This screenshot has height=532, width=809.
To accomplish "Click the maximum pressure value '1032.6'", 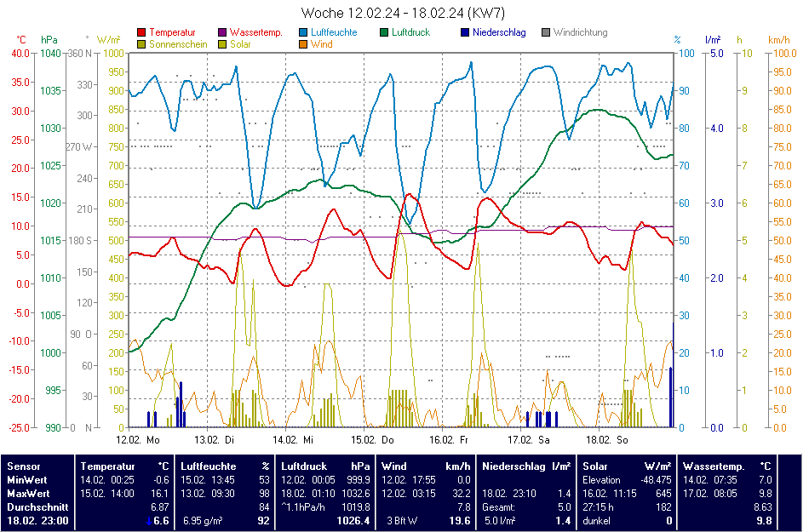I will click(356, 494).
